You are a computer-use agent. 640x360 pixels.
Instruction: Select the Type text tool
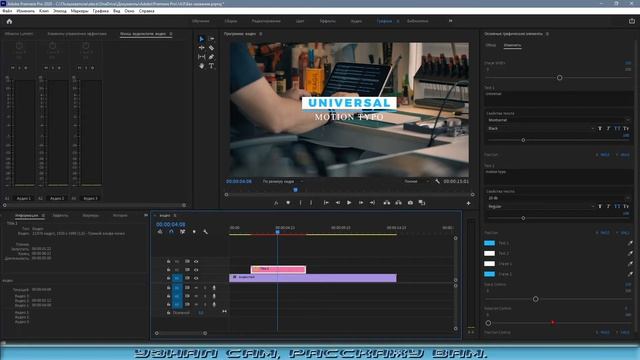click(211, 66)
